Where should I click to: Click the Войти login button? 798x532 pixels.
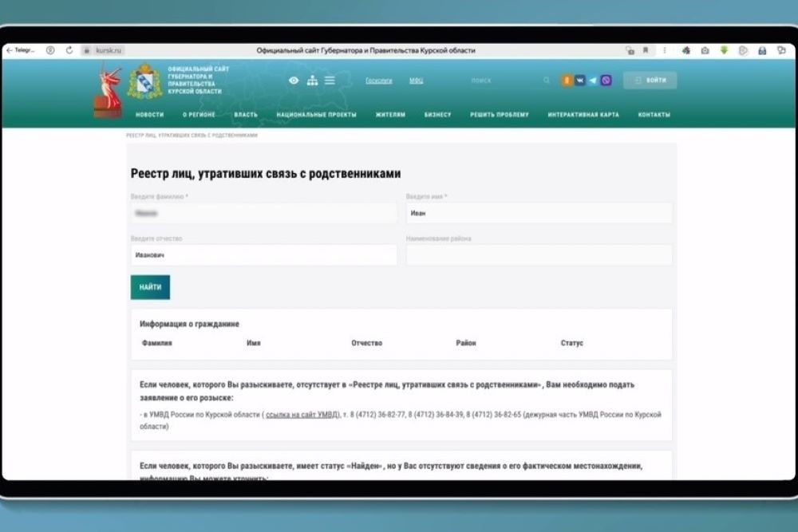[650, 81]
